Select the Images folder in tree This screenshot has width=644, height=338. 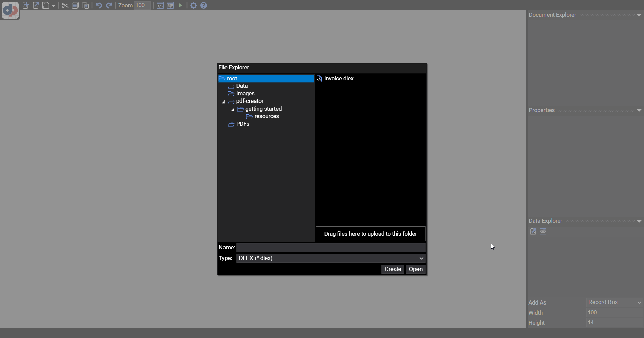245,94
